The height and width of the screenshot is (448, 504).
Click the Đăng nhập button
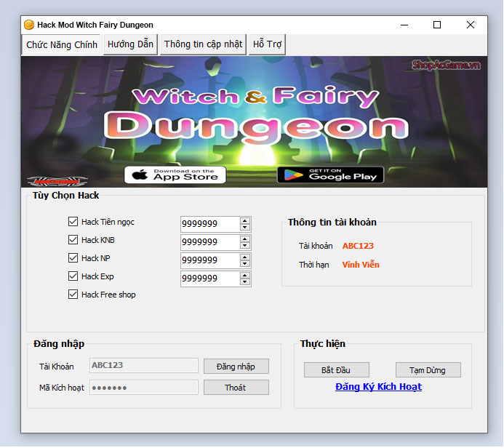click(x=236, y=367)
